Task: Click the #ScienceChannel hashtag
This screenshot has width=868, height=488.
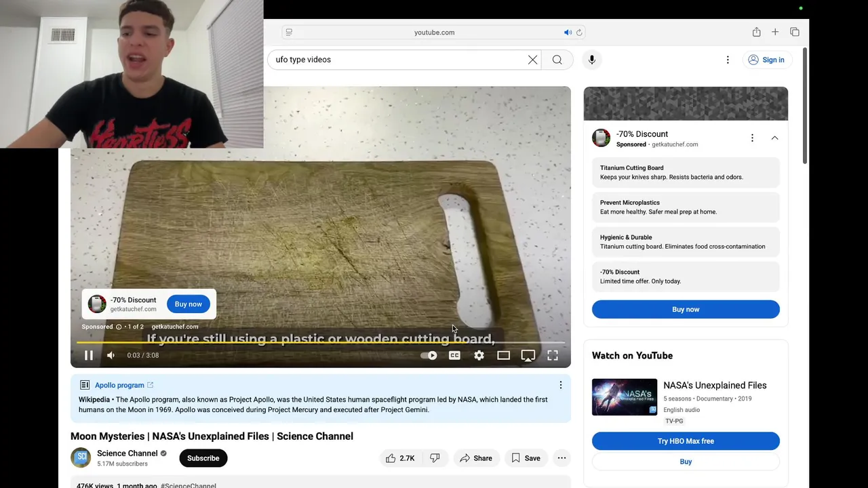Action: tap(189, 485)
